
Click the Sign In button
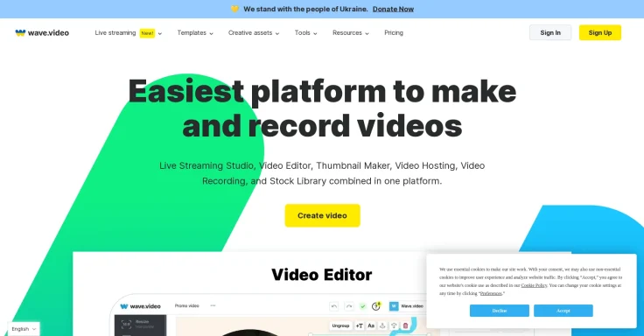(x=550, y=33)
